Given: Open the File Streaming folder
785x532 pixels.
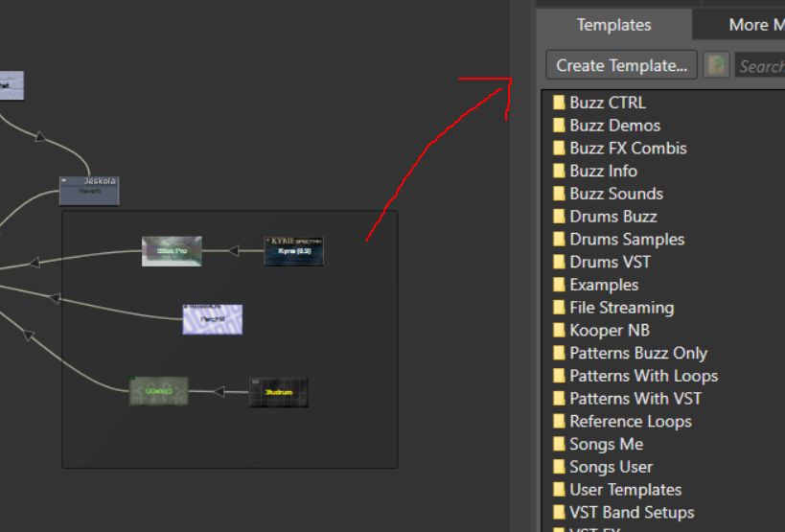Looking at the screenshot, I should point(621,308).
